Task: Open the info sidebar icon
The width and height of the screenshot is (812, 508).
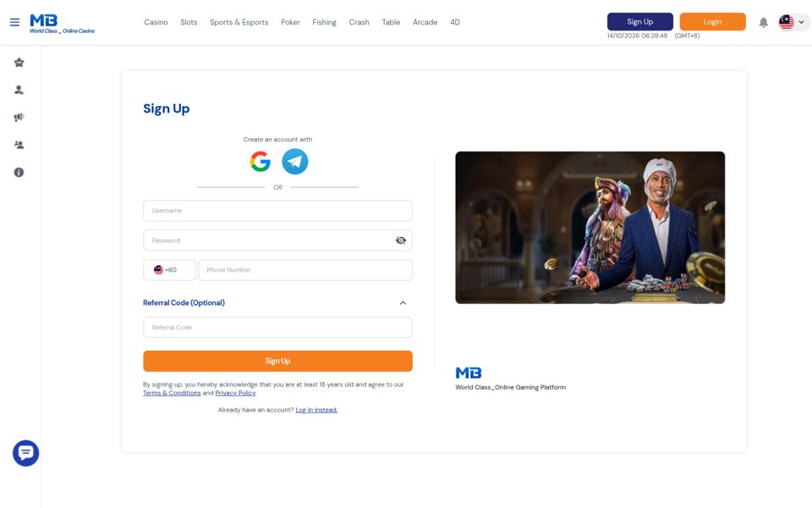Action: point(19,172)
